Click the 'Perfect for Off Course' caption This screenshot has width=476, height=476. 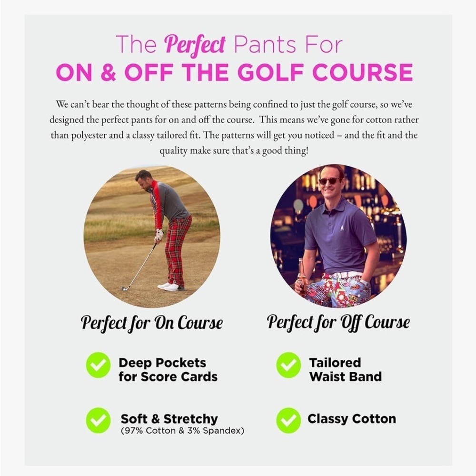pos(338,323)
